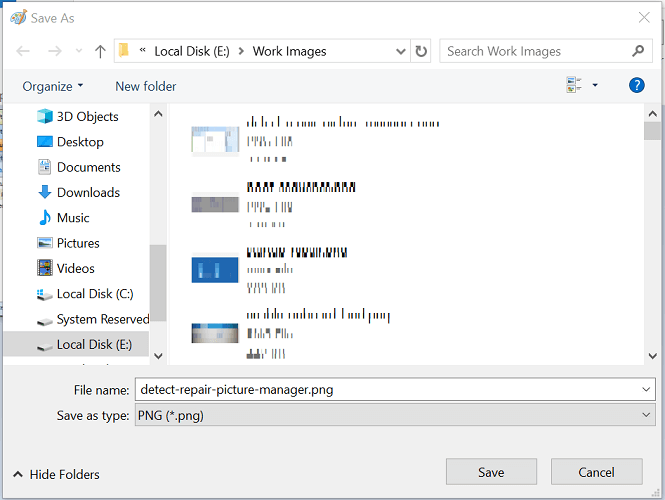Click the Downloads blue arrow icon
Image resolution: width=665 pixels, height=500 pixels.
[x=45, y=192]
